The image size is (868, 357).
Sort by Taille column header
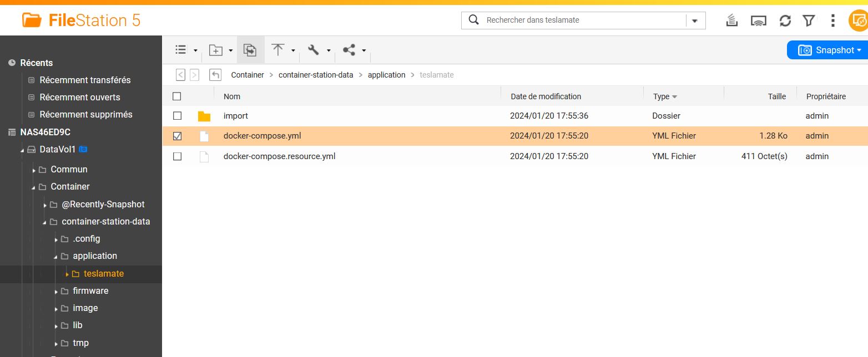point(777,96)
